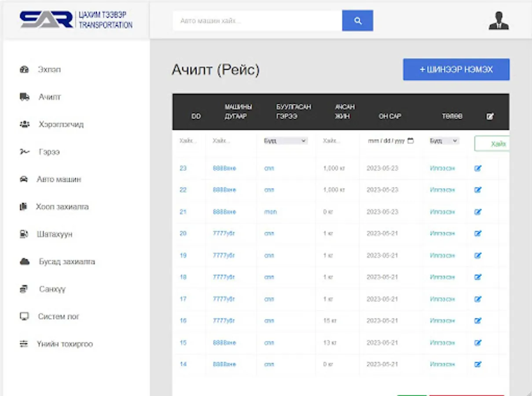Screen dimensions: 532x396
Task: Click the date filter field
Action: point(391,141)
